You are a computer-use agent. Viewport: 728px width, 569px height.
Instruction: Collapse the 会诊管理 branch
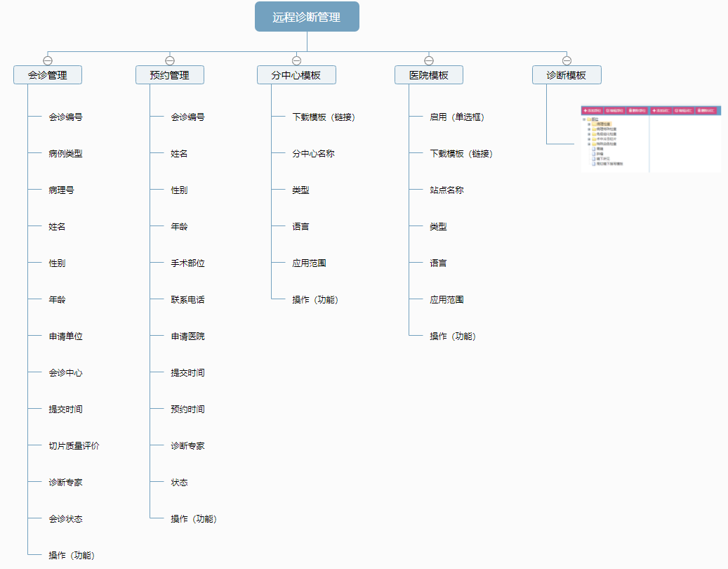coord(48,59)
